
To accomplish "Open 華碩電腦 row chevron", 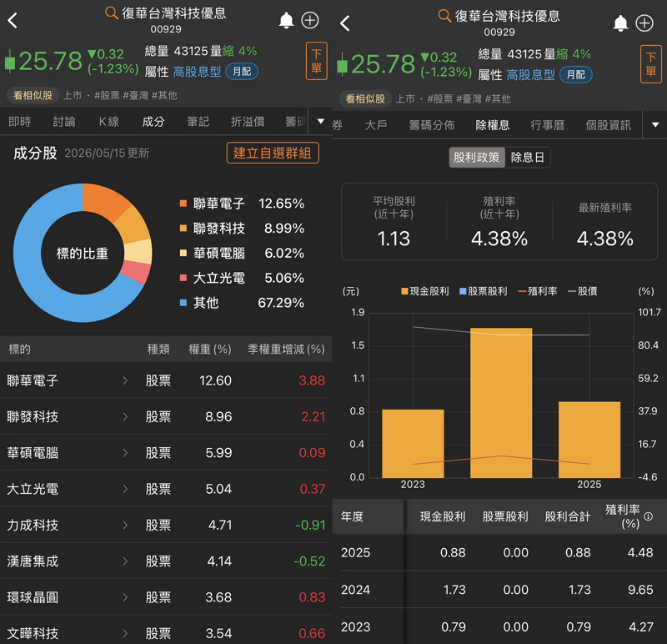I will 125,453.
